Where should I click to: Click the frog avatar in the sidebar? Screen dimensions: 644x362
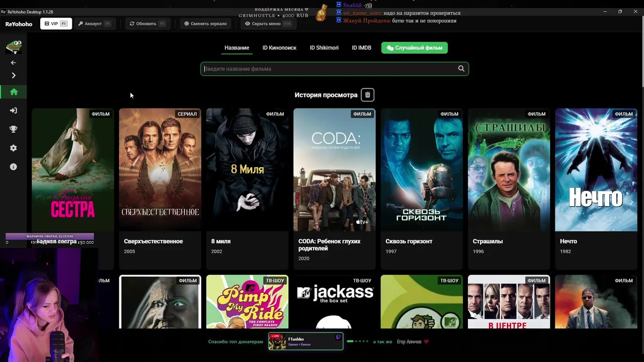click(14, 47)
